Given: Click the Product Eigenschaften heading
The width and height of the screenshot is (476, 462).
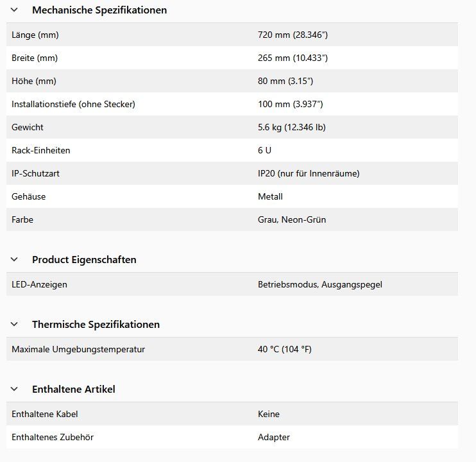Looking at the screenshot, I should [x=84, y=259].
